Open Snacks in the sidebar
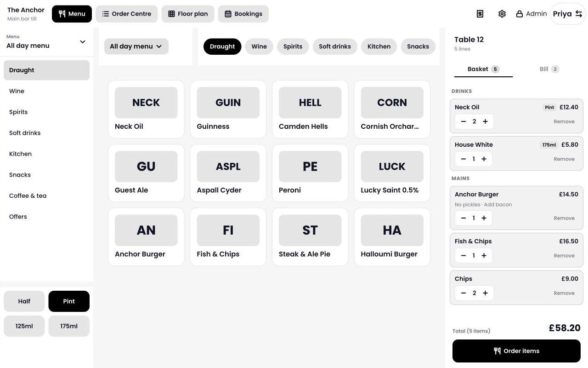Image resolution: width=588 pixels, height=368 pixels. (x=46, y=175)
